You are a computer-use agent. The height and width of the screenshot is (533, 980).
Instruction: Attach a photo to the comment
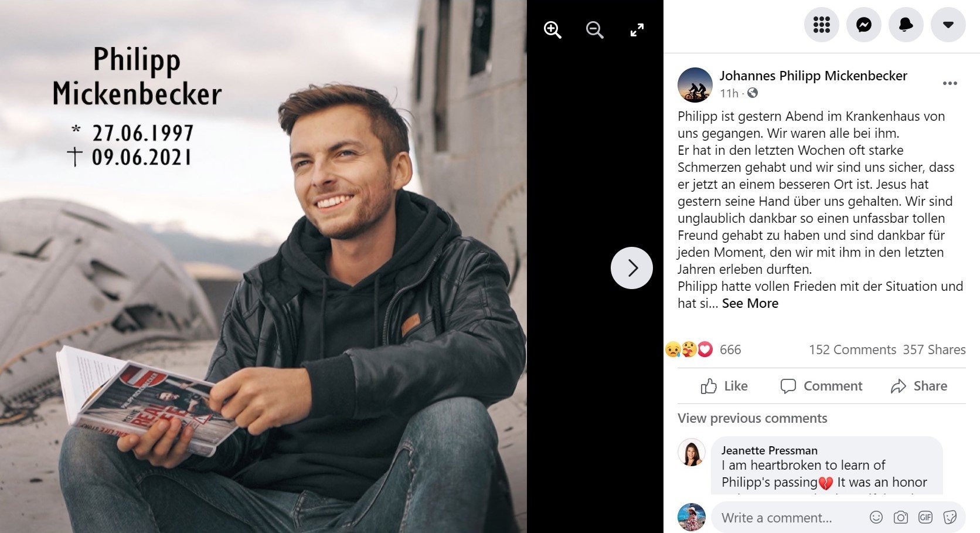point(901,517)
